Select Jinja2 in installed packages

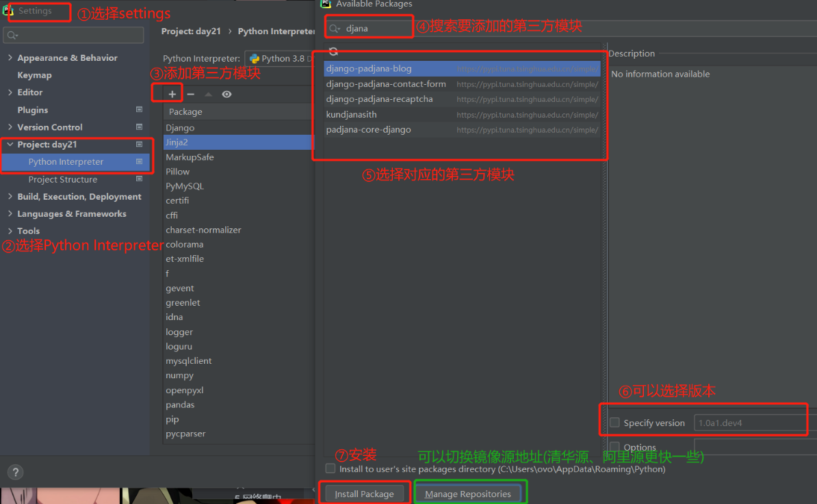click(239, 142)
